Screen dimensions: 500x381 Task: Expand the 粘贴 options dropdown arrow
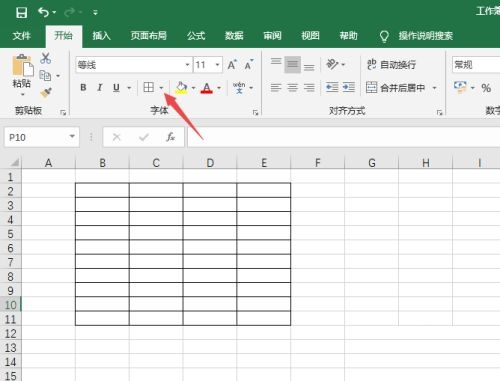(x=22, y=95)
